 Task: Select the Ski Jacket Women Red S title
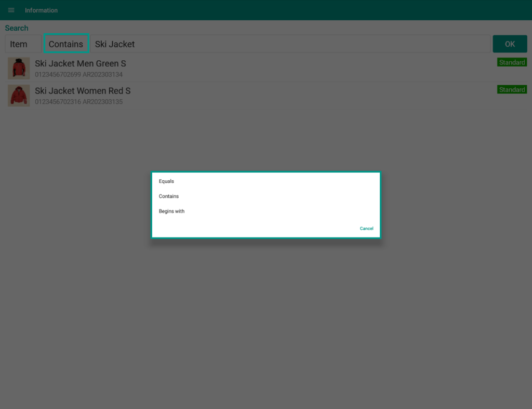[x=83, y=91]
